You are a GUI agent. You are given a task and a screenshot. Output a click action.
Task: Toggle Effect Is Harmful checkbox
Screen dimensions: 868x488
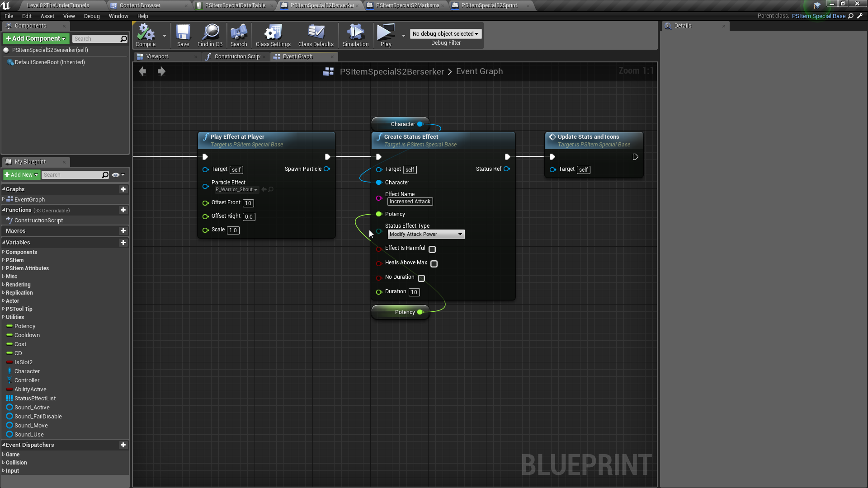click(x=432, y=249)
